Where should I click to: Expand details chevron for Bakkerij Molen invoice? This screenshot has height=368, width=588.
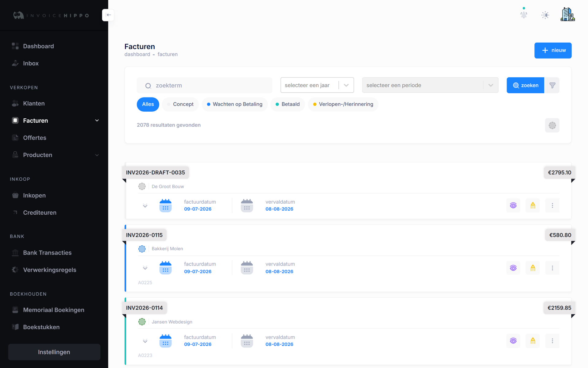(x=145, y=268)
